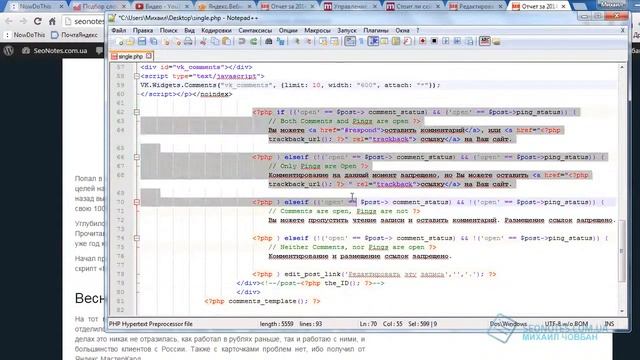This screenshot has width=640, height=360.
Task: Click the Chrome reload icon
Action: (38, 21)
